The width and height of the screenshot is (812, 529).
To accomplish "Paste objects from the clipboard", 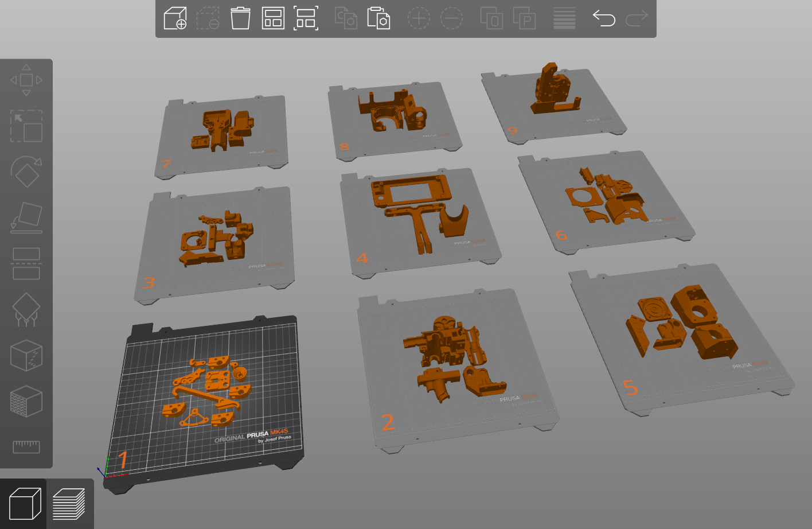I will click(378, 18).
